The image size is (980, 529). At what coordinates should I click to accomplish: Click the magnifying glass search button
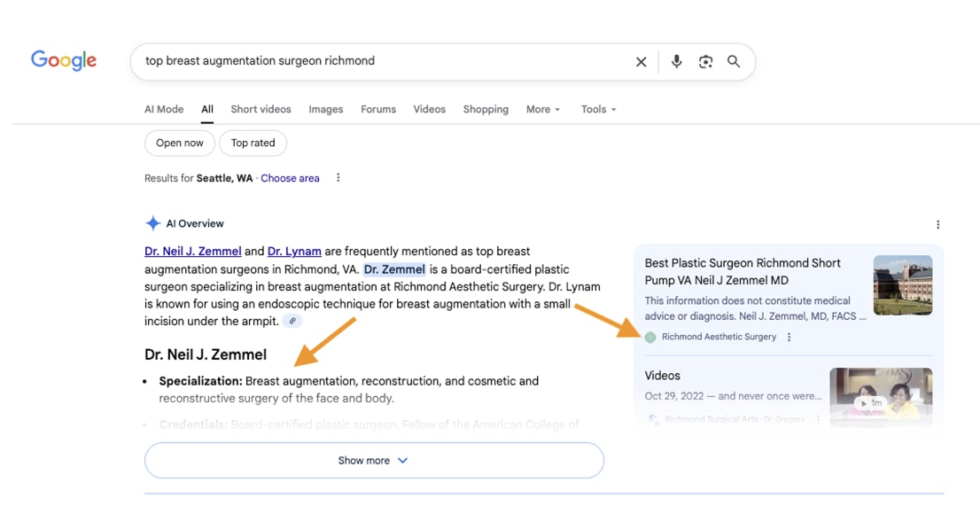734,62
